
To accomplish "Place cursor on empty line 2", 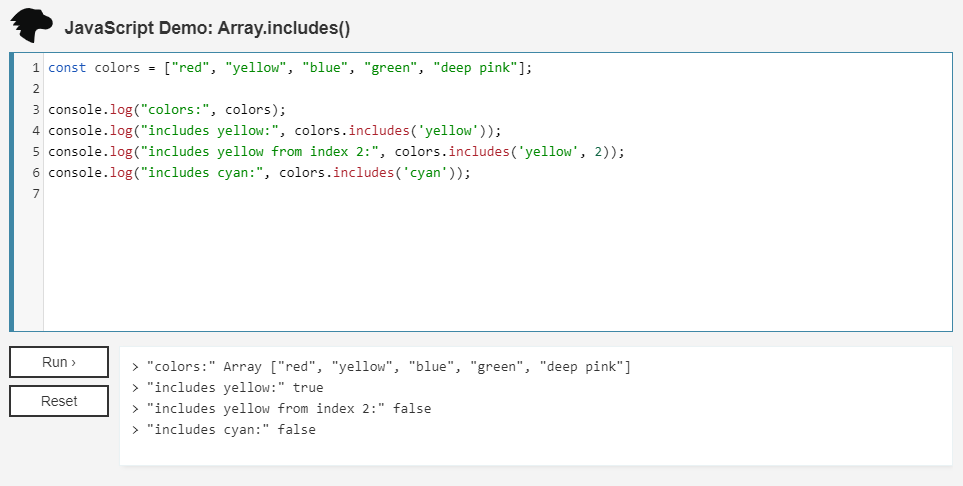I will pos(200,89).
